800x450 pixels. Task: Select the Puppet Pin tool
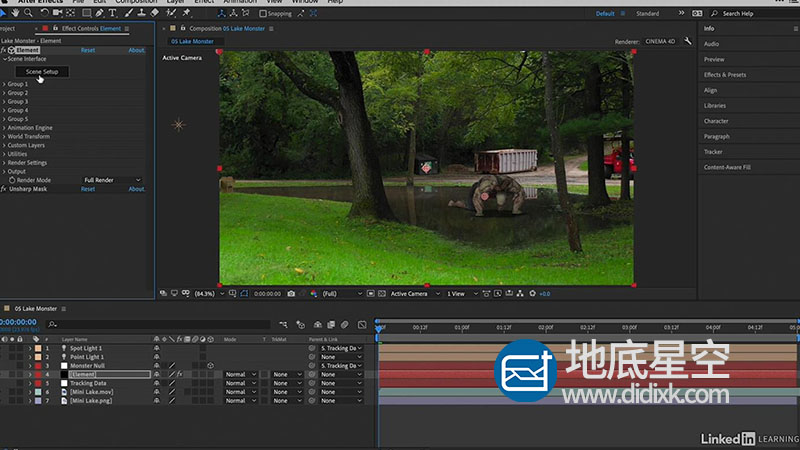pyautogui.click(x=187, y=13)
